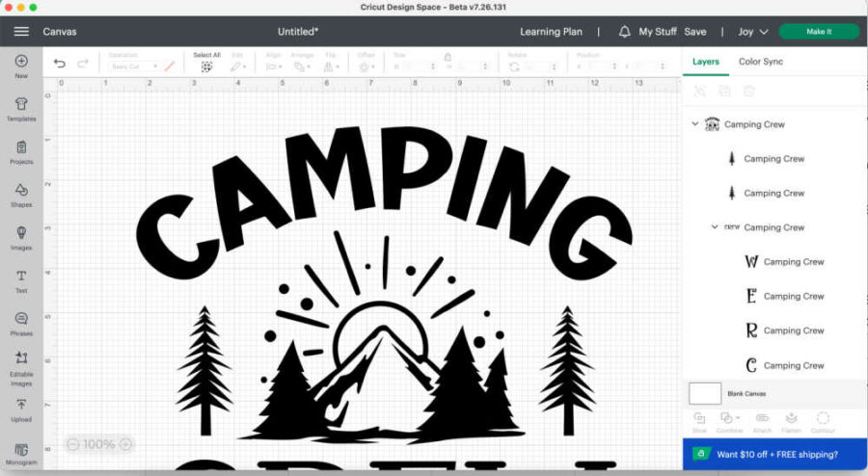Click the Select All icon
The width and height of the screenshot is (868, 476).
click(206, 66)
